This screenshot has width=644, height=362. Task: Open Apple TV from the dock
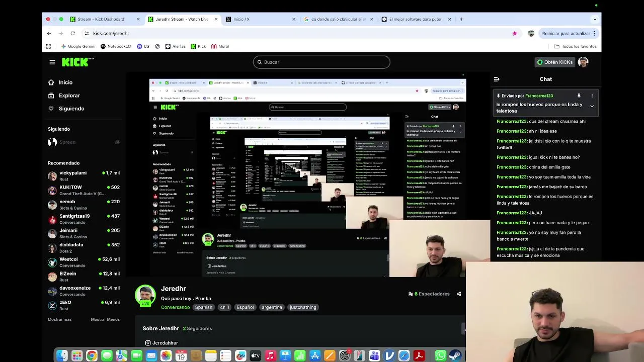(255, 356)
